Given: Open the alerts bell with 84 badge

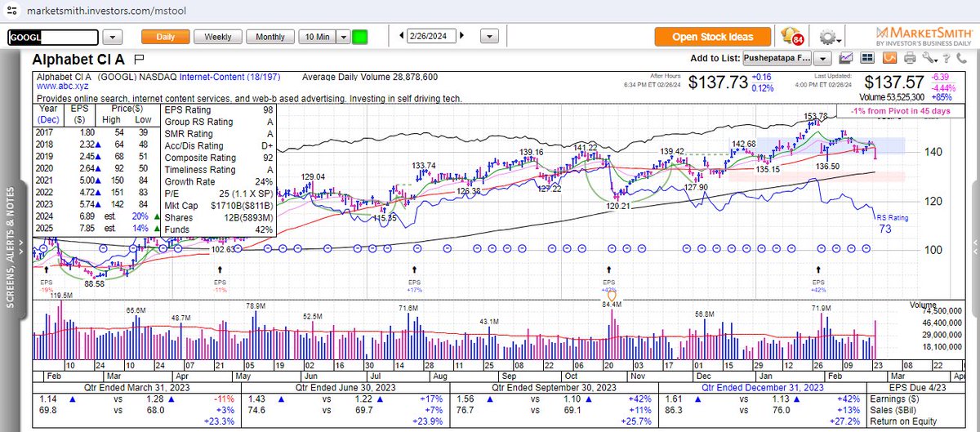Looking at the screenshot, I should coord(794,37).
